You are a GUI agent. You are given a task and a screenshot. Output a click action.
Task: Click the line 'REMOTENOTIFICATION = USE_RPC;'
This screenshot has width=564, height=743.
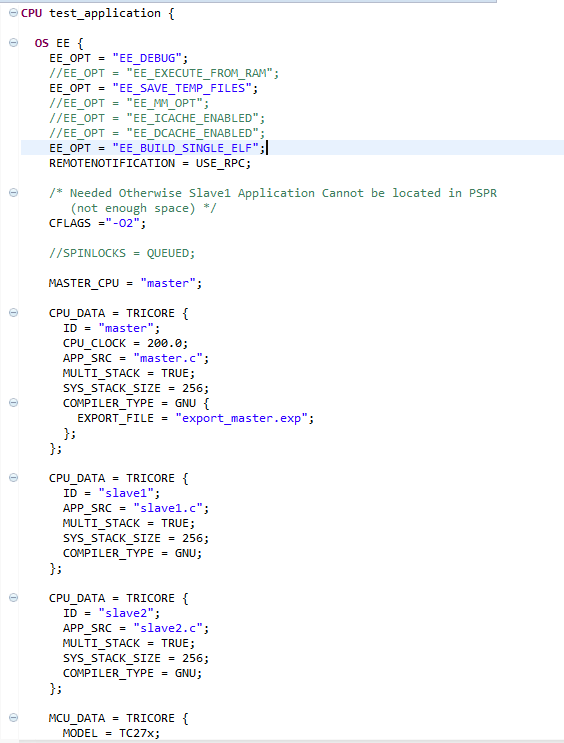click(150, 163)
